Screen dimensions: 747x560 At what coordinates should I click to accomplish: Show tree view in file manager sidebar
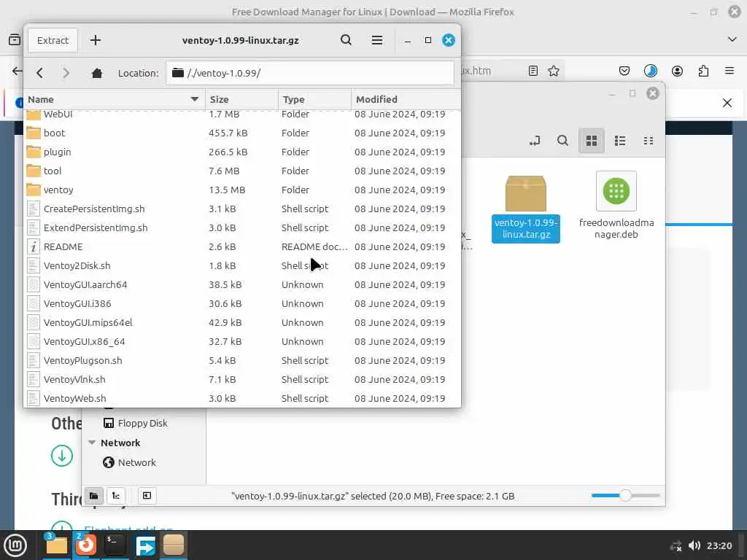116,496
